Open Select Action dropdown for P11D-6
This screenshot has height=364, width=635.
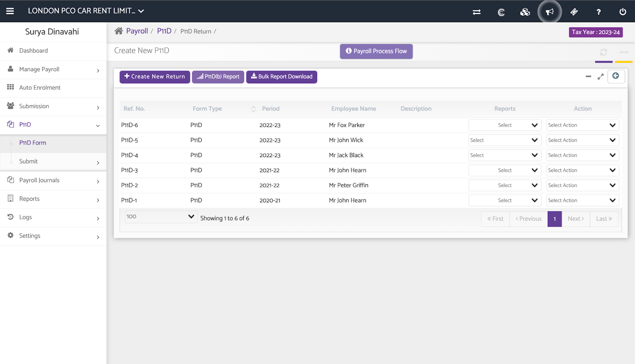point(583,125)
